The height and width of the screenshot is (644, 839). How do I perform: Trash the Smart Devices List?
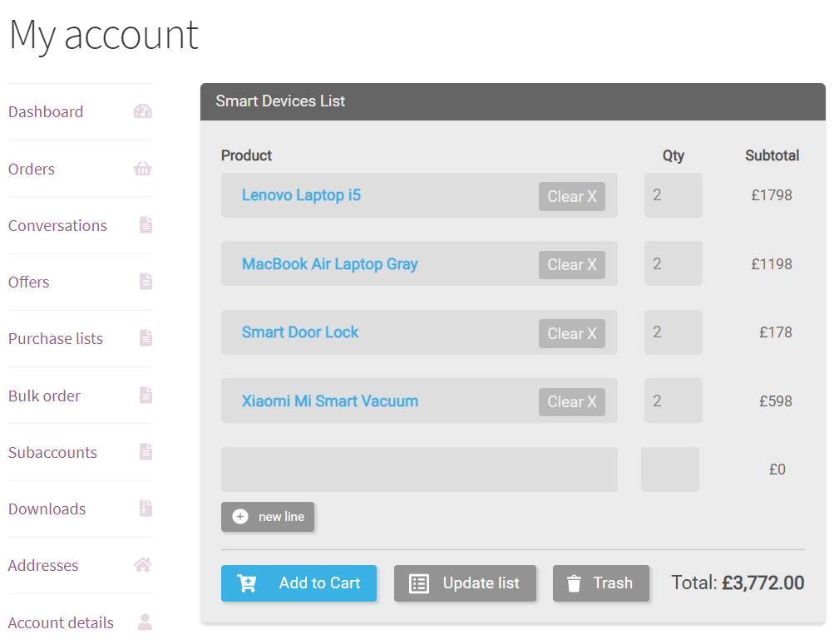point(601,583)
